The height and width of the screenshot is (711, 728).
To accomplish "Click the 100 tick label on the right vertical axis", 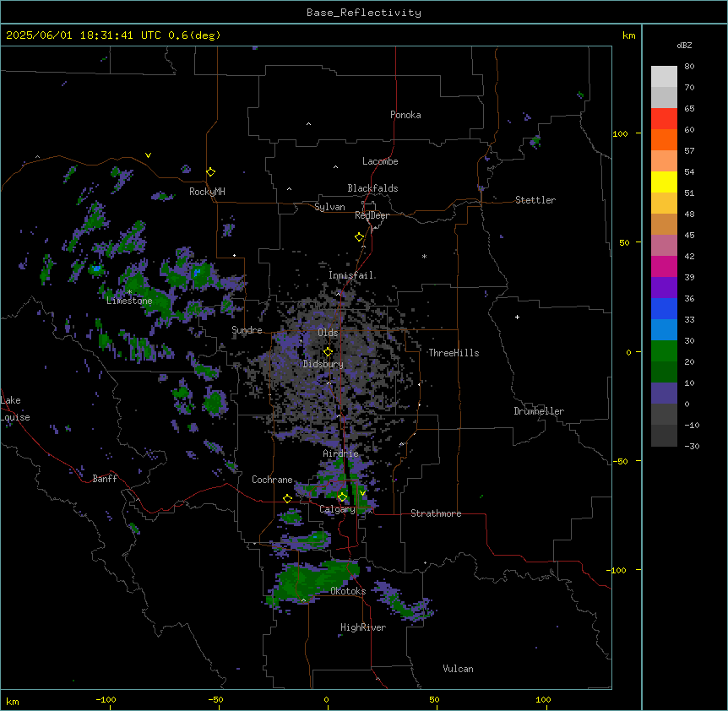I will point(620,133).
